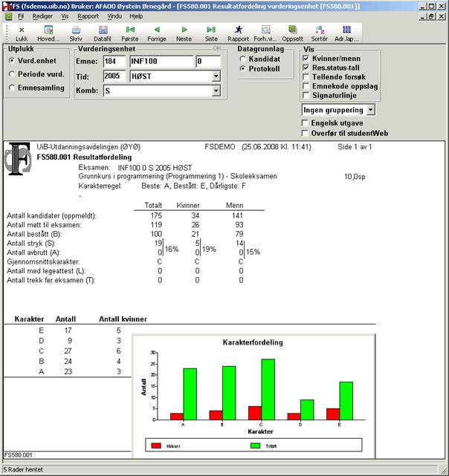Open the Rapport menu
The width and height of the screenshot is (449, 476).
tap(88, 16)
